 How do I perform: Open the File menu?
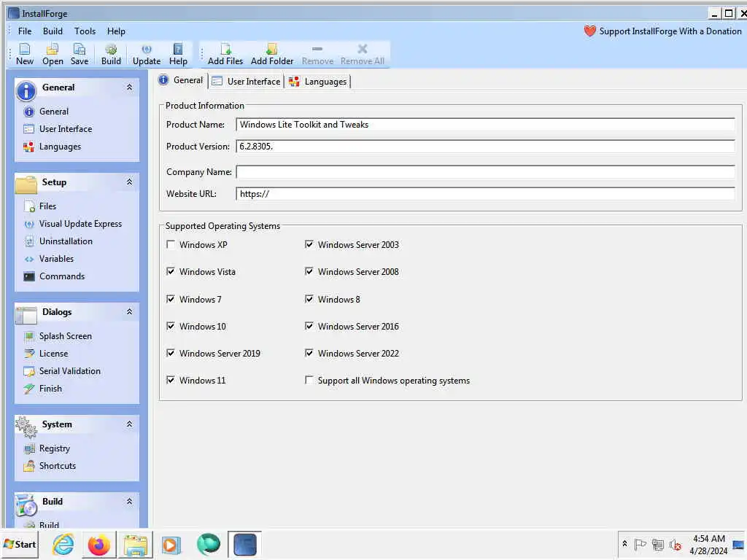pyautogui.click(x=25, y=31)
